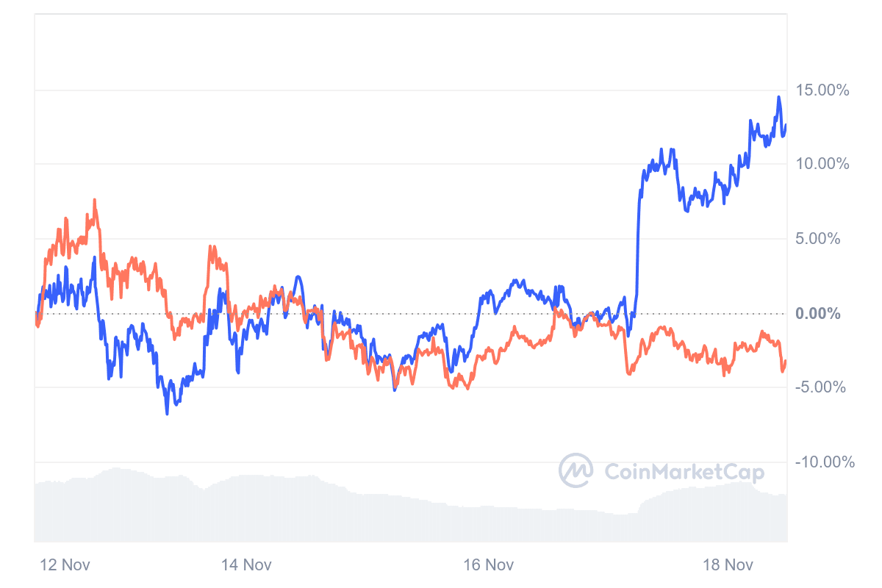The height and width of the screenshot is (588, 882).
Task: Select the 18 Nov date label
Action: coord(728,564)
